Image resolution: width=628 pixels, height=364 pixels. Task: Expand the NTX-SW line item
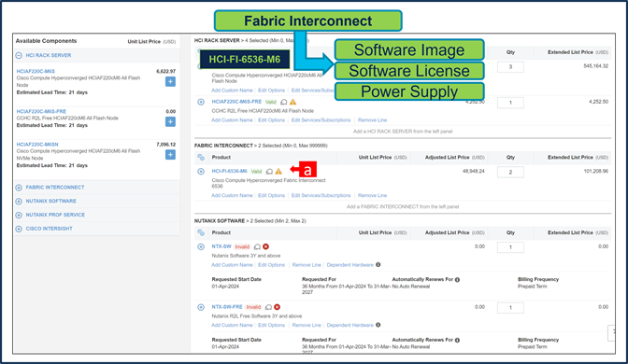pyautogui.click(x=201, y=246)
